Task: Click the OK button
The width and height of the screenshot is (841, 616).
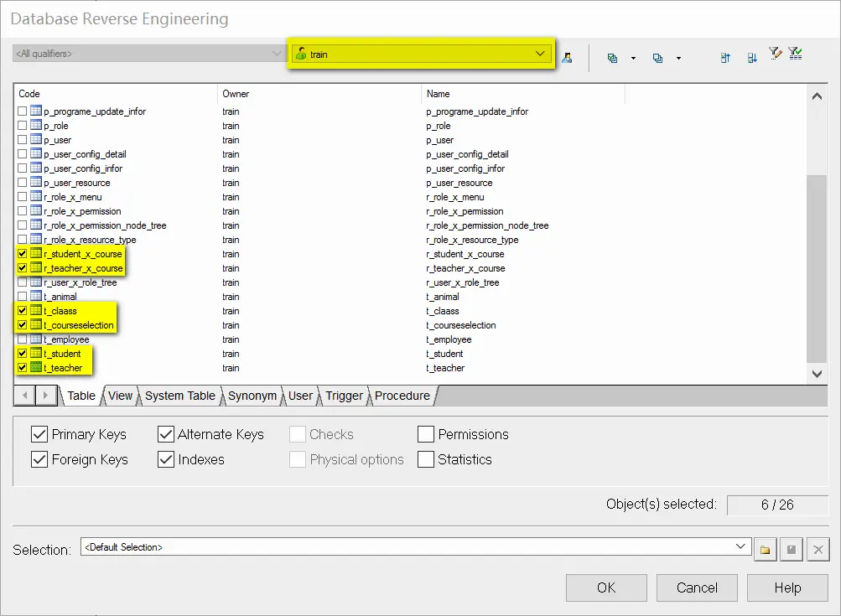Action: (606, 588)
